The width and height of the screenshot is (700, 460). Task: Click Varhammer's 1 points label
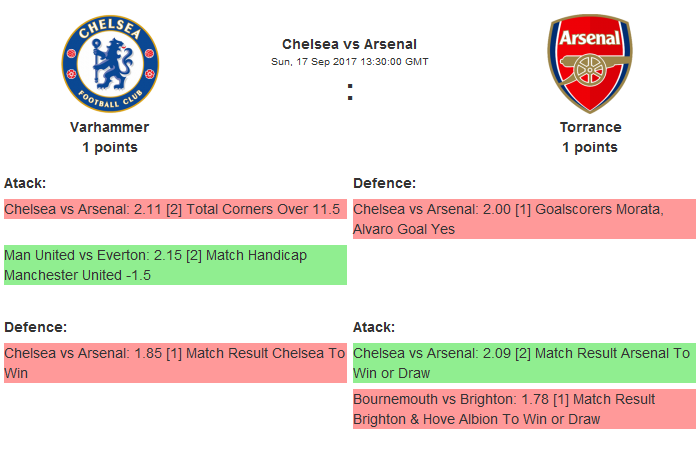click(x=110, y=147)
